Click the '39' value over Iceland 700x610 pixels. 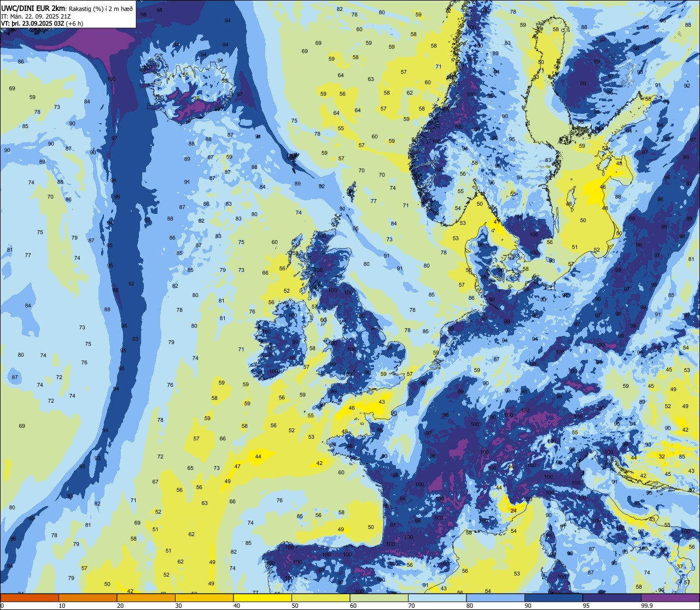point(196,98)
